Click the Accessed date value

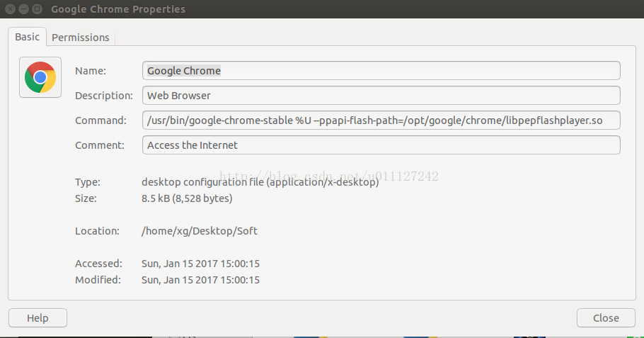[200, 264]
